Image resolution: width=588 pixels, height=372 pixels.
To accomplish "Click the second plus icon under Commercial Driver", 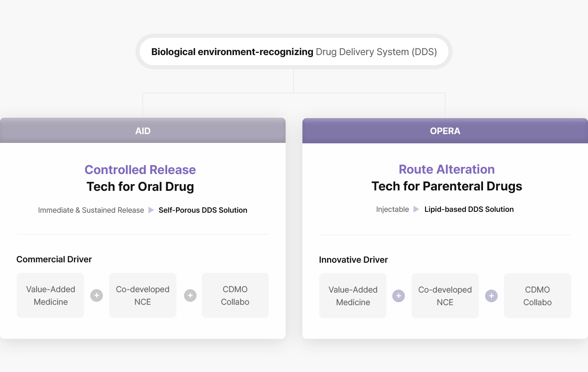I will (190, 295).
